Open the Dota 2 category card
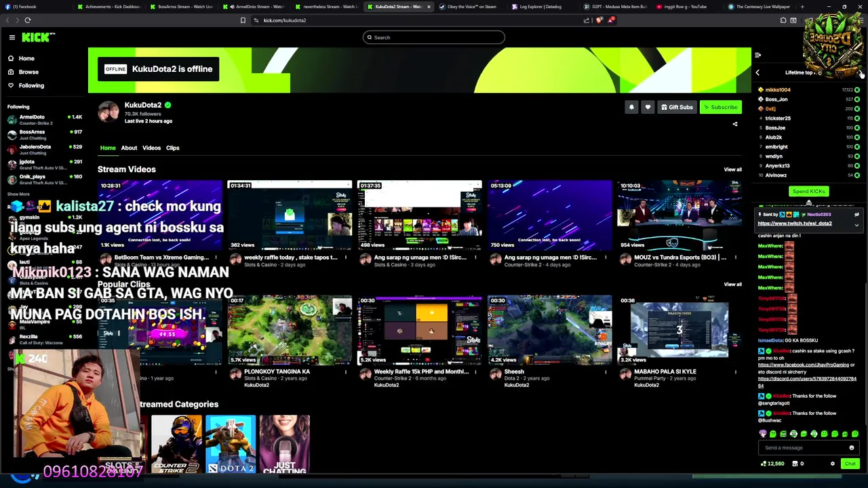Screen dimensions: 868x488 (231, 445)
